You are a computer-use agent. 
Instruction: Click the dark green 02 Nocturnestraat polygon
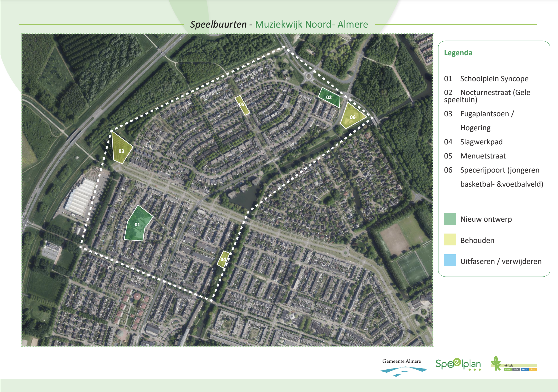pos(329,97)
